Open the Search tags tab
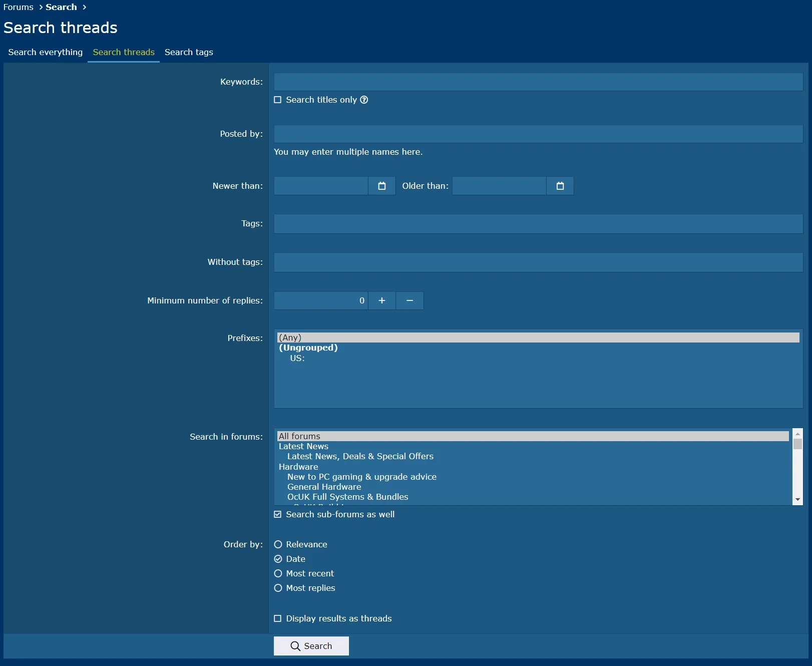Viewport: 812px width, 666px height. 189,52
